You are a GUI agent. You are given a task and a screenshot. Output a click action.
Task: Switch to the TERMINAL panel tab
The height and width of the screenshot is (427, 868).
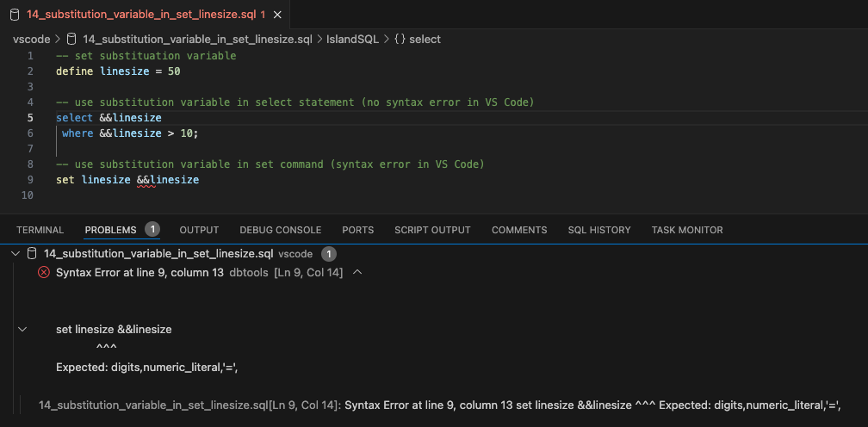click(x=40, y=230)
